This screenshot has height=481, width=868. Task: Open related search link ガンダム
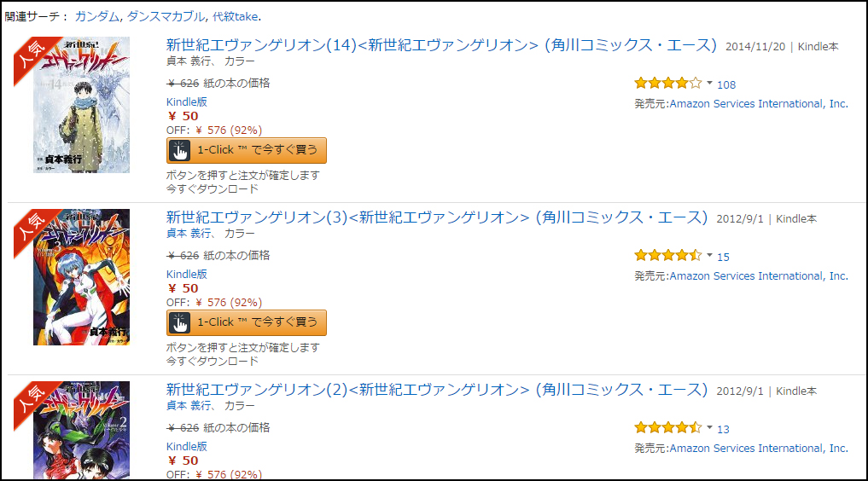coord(97,16)
